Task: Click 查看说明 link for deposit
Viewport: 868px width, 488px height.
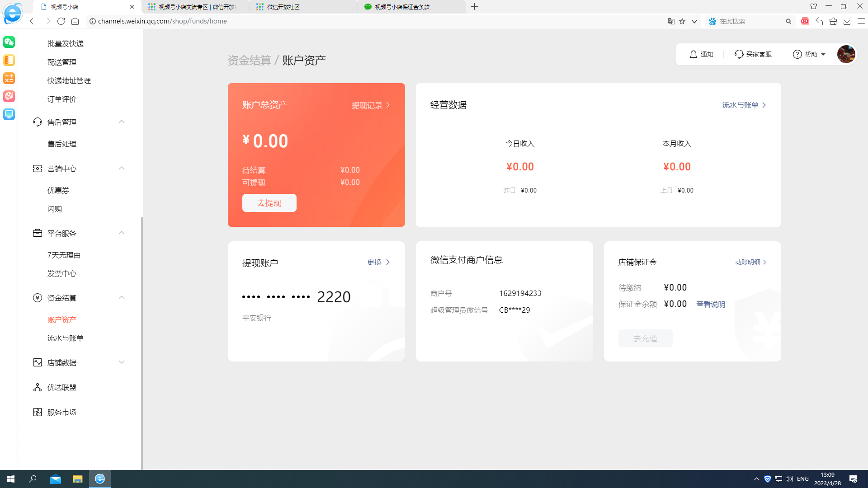Action: pyautogui.click(x=710, y=305)
